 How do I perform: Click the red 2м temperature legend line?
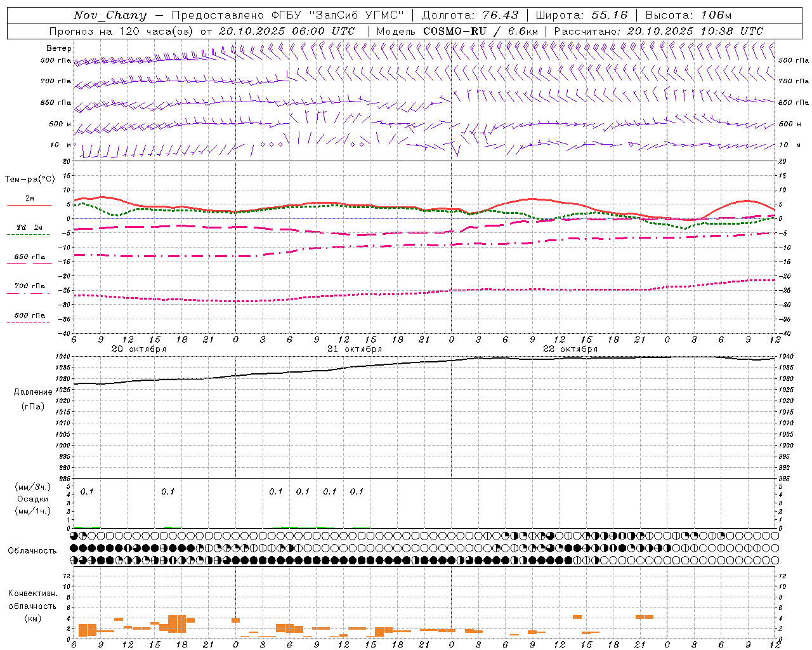tap(29, 206)
